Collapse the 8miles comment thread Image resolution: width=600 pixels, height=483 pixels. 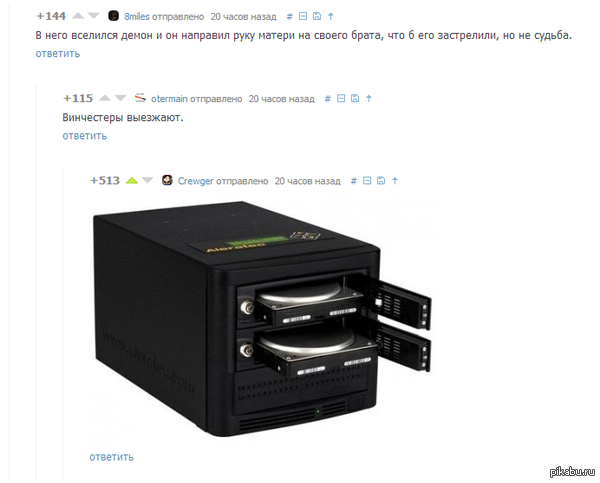[x=303, y=16]
